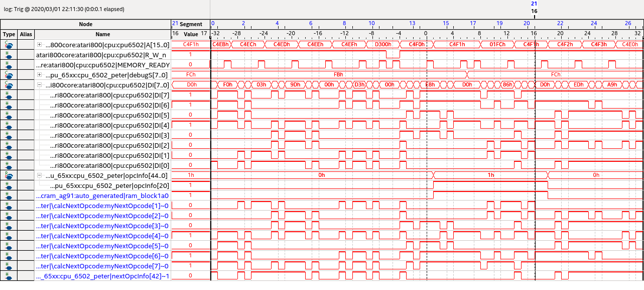Click the type icon for the nextOpcInfo[42]~1 row
The width and height of the screenshot is (644, 290).
(x=9, y=276)
